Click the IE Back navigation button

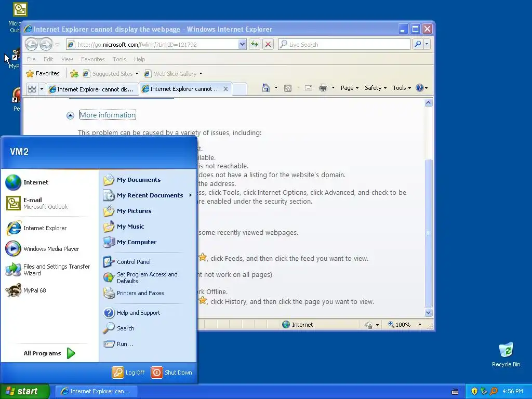pos(32,44)
